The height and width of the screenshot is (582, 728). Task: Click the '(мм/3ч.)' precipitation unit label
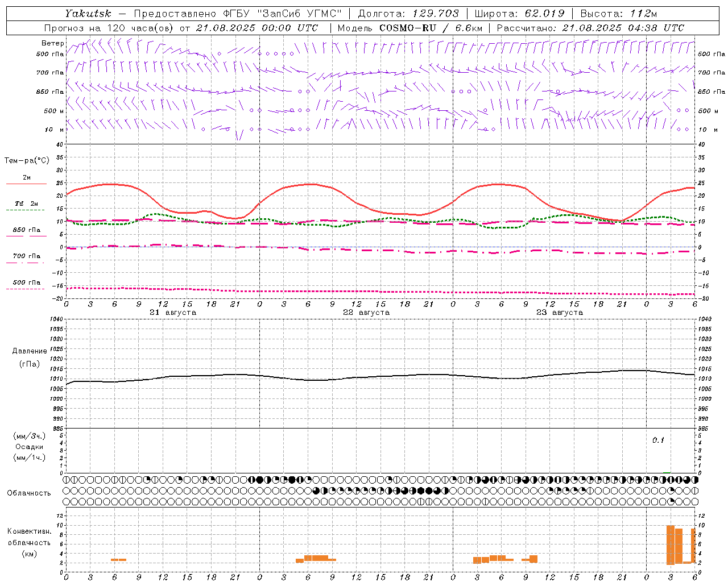[x=30, y=436]
